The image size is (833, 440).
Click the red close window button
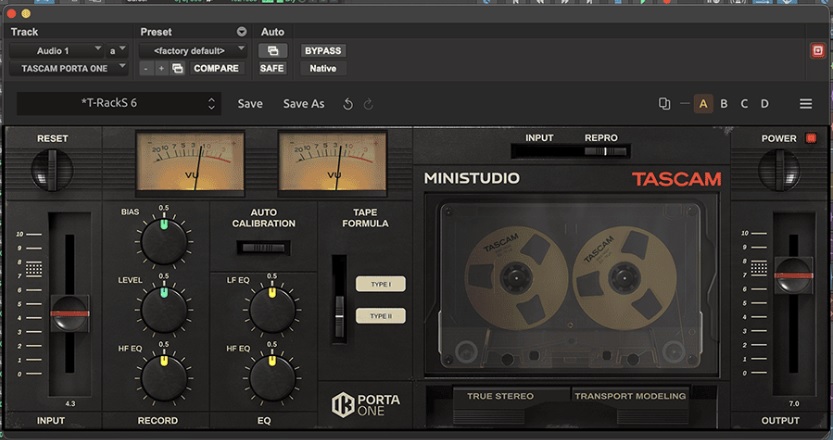(11, 13)
